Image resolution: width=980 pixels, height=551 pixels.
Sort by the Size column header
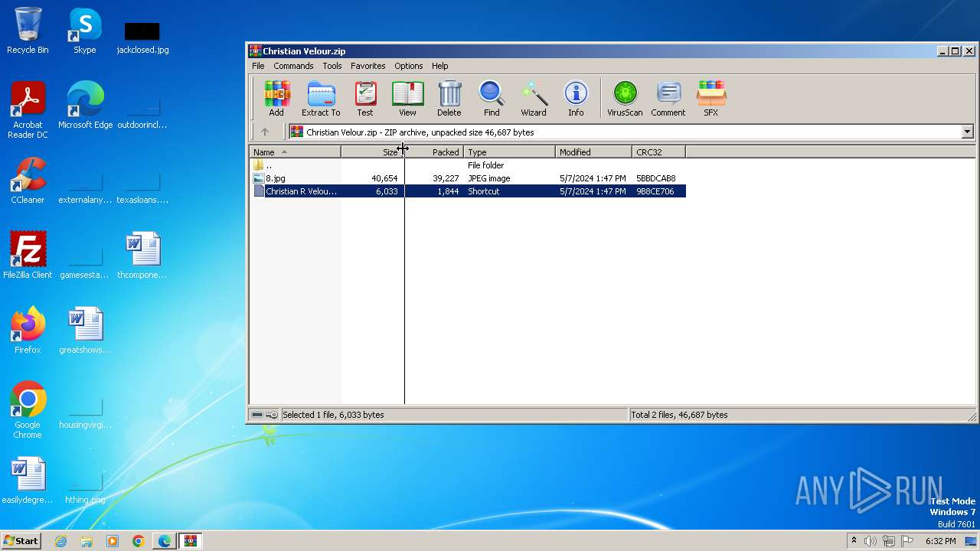pyautogui.click(x=372, y=152)
